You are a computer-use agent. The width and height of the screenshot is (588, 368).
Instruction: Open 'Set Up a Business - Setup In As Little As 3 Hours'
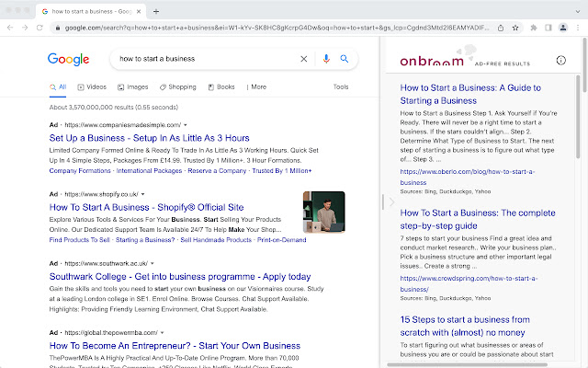point(149,138)
